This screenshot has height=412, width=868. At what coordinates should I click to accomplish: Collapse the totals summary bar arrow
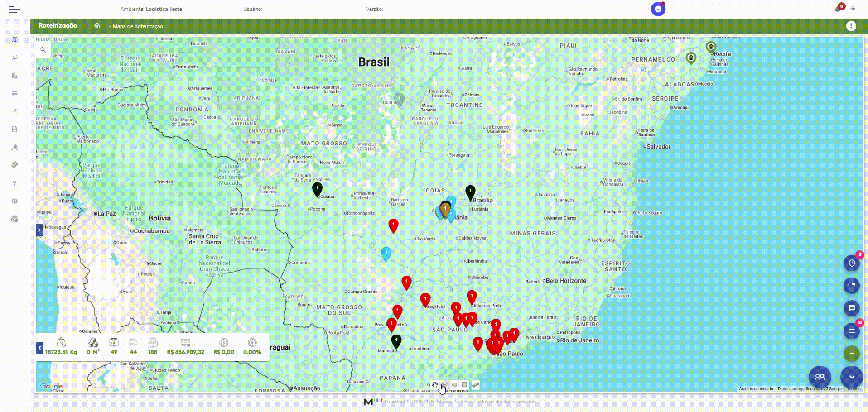(39, 348)
